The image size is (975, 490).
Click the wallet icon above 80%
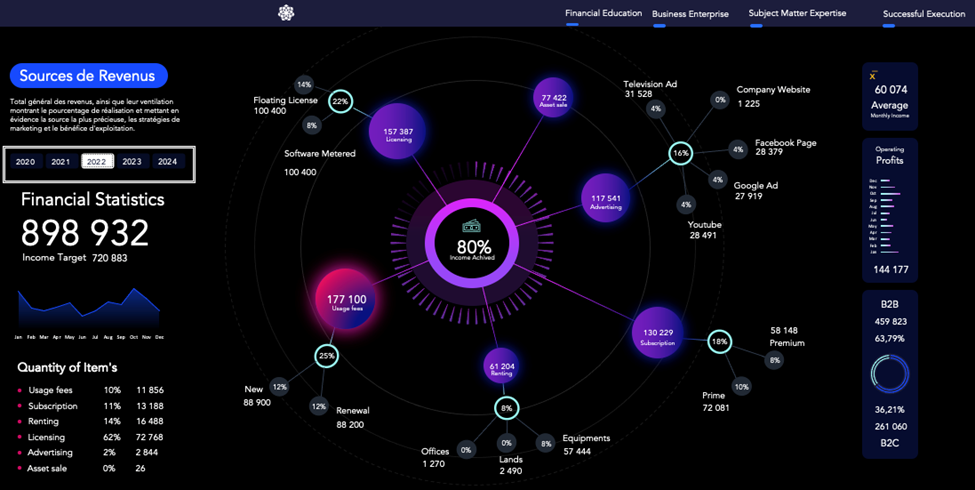[473, 226]
